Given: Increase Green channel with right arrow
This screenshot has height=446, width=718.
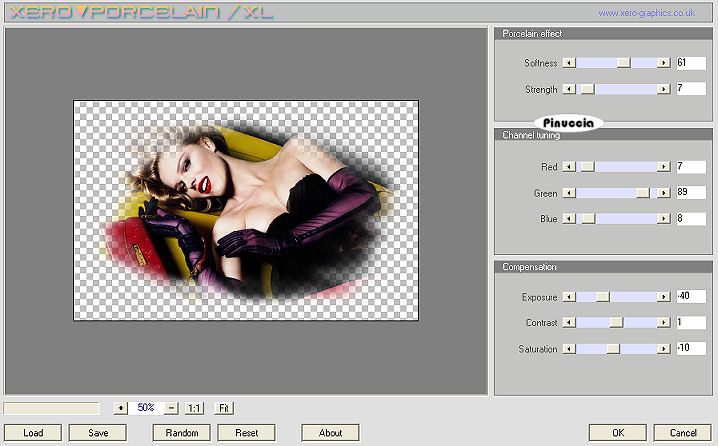Looking at the screenshot, I should (664, 193).
